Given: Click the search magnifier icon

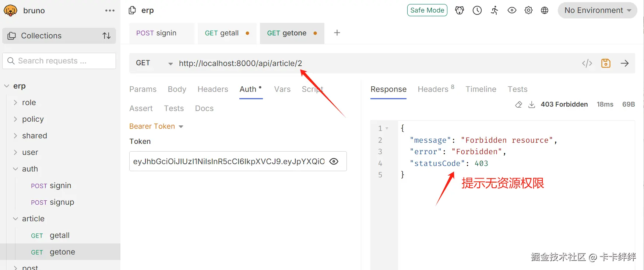Looking at the screenshot, I should pos(11,61).
